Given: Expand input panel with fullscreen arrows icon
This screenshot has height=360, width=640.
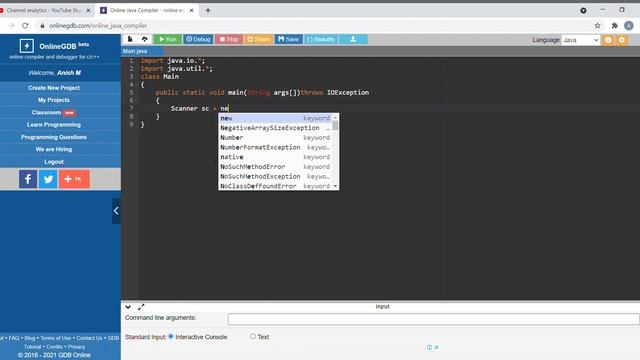Looking at the screenshot, I should pos(141,307).
